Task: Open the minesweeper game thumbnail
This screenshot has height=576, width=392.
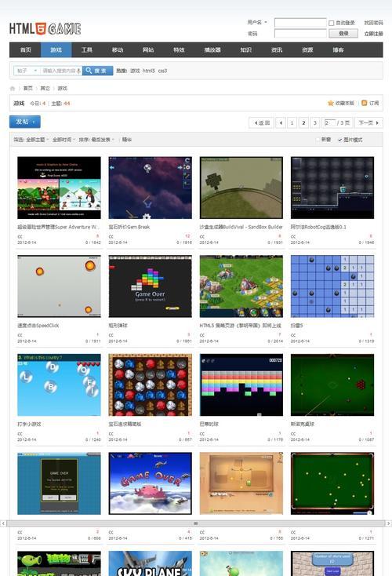Action: 332,286
